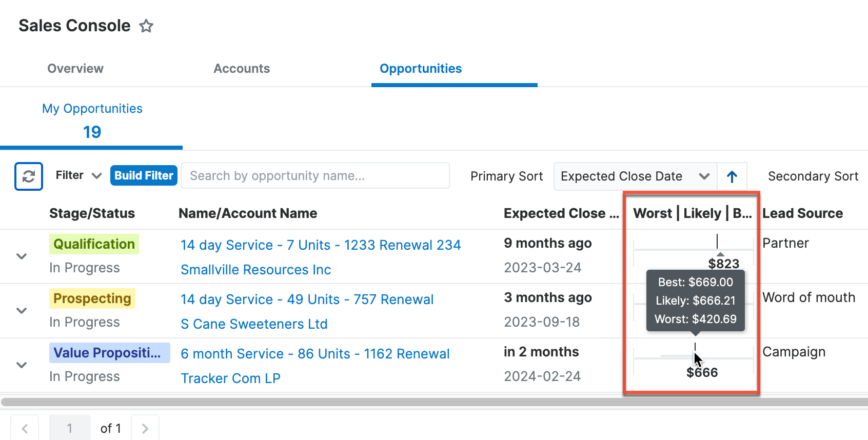Screen dimensions: 868x440
Task: Click the Stage/Status column header
Action: pyautogui.click(x=92, y=213)
